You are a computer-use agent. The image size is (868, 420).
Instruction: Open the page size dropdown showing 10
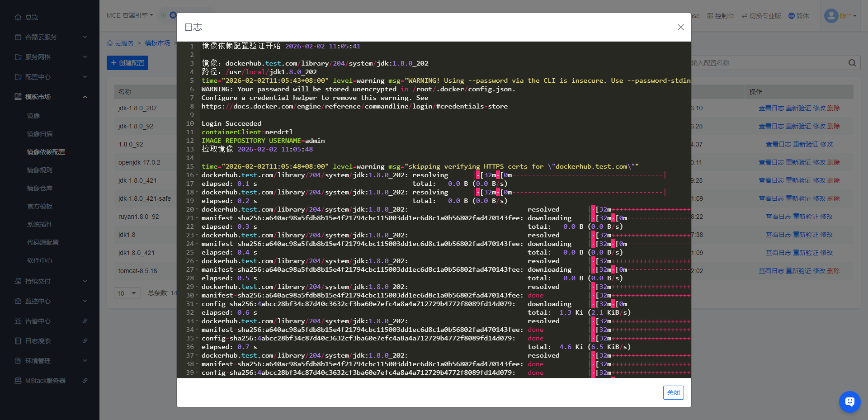point(127,293)
